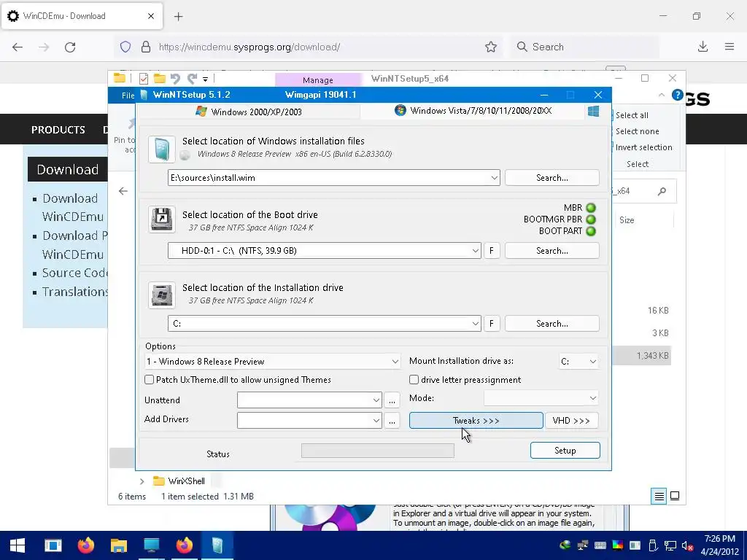The width and height of the screenshot is (747, 560).
Task: Open the Firefox downloads arrow
Action: (703, 47)
